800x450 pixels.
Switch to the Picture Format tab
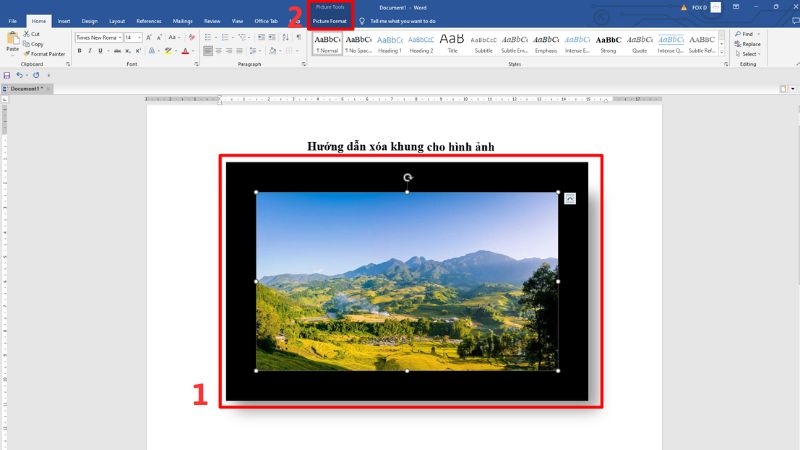329,20
